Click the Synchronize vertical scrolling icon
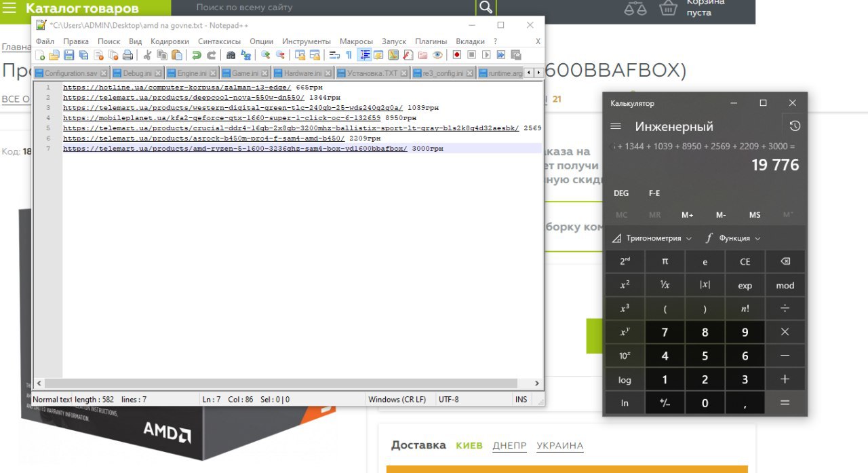 [300, 55]
